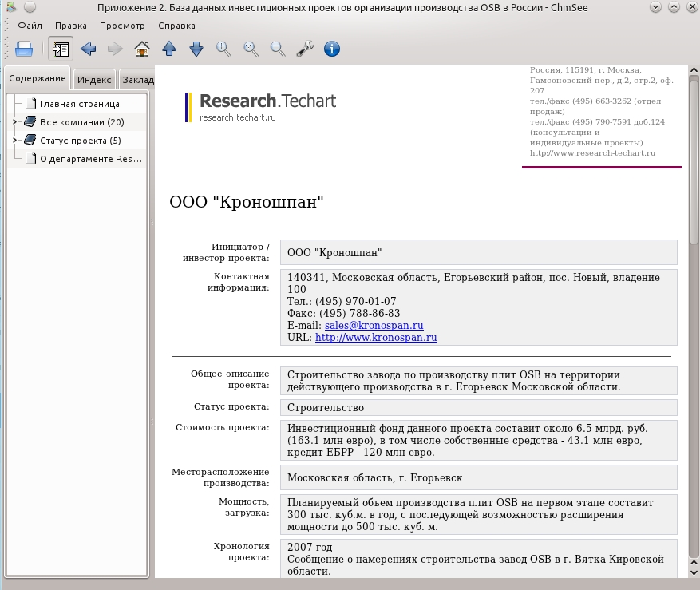Screen dimensions: 700x590
Task: Zoom in with the magnifier plus icon
Action: (x=223, y=49)
